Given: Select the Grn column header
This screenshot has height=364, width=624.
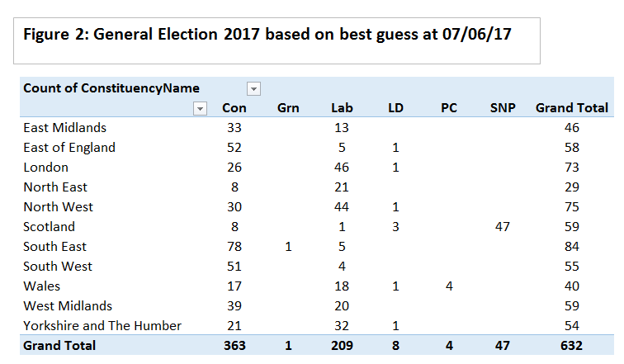Looking at the screenshot, I should point(287,108).
